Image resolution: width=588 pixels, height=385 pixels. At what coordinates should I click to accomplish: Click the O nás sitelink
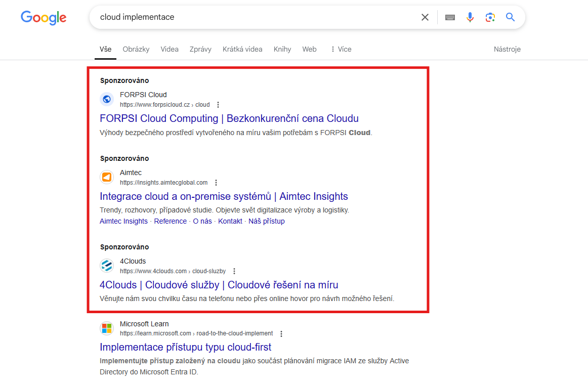[202, 221]
